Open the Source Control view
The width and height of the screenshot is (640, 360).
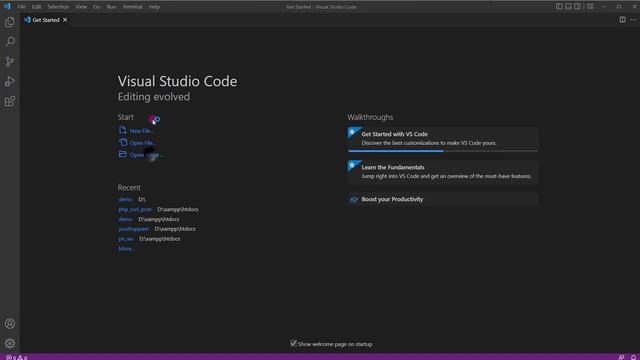(x=10, y=62)
